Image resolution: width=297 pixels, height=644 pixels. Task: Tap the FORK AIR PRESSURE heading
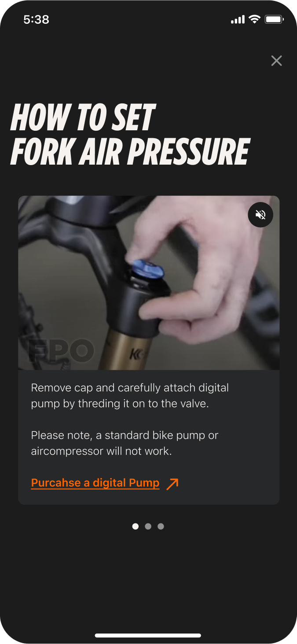tap(130, 152)
